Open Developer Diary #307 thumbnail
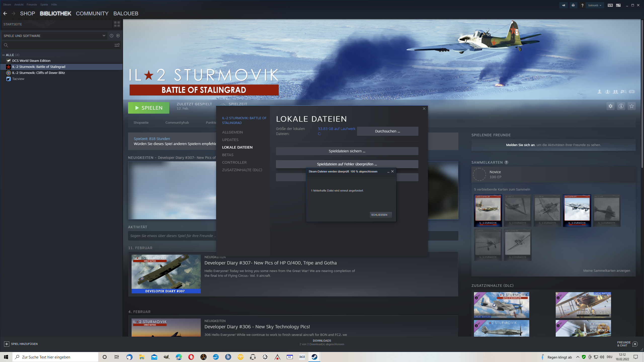Viewport: 644px width, 362px height. tap(166, 274)
